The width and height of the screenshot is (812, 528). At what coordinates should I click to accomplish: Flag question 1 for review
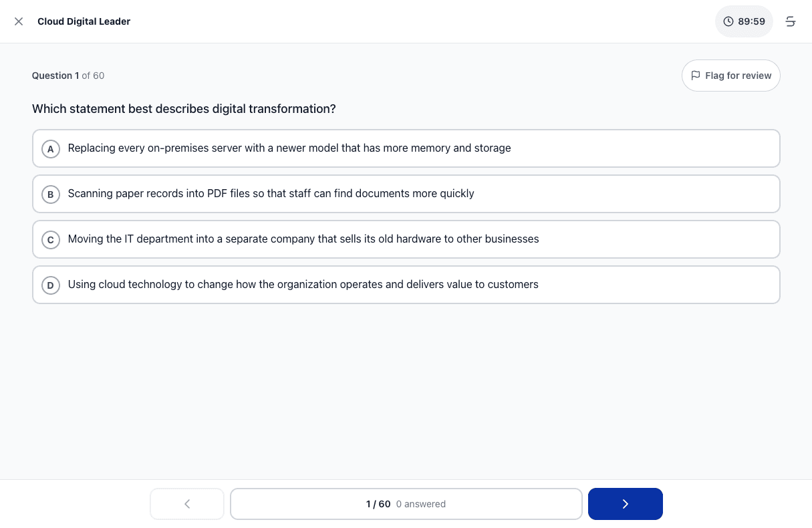coord(731,76)
